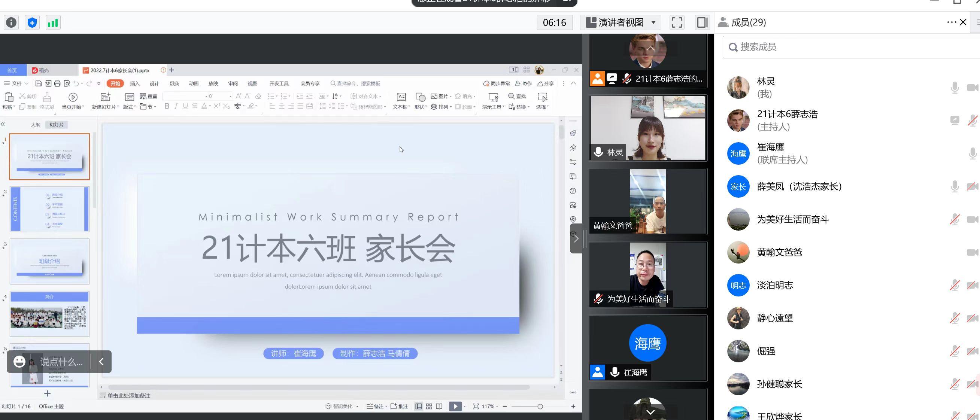Click 智能美化 in status bar

pyautogui.click(x=342, y=406)
